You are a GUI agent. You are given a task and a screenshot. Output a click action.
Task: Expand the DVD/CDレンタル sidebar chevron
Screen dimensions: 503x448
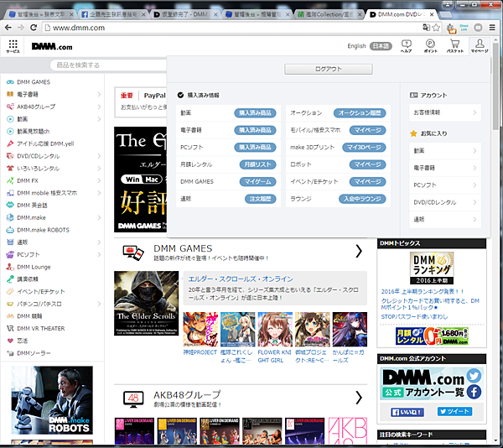tap(99, 156)
